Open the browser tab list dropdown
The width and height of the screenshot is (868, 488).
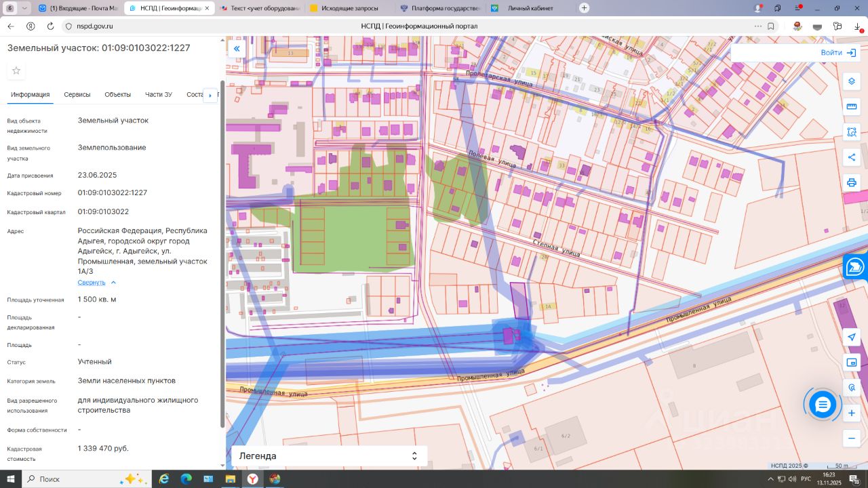coord(24,8)
